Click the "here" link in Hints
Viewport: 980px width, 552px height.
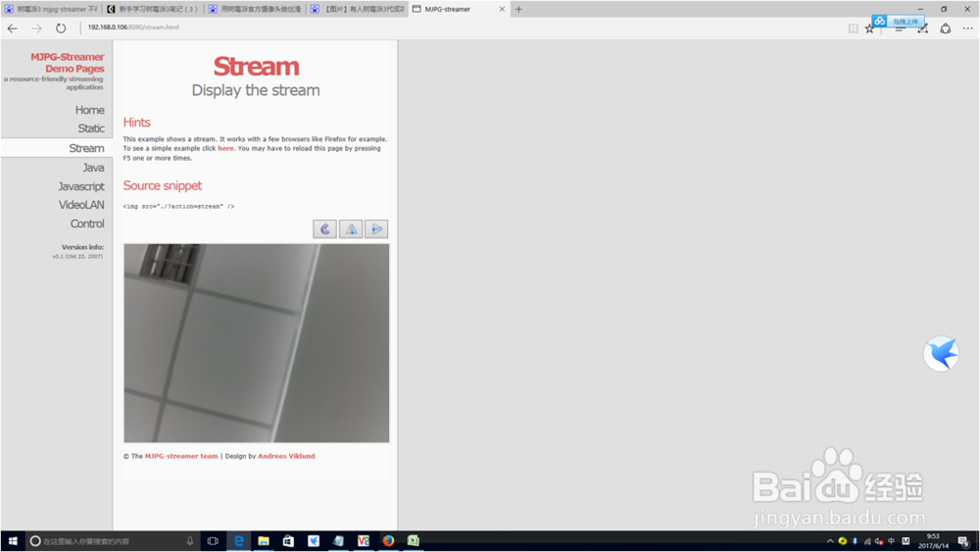[225, 149]
